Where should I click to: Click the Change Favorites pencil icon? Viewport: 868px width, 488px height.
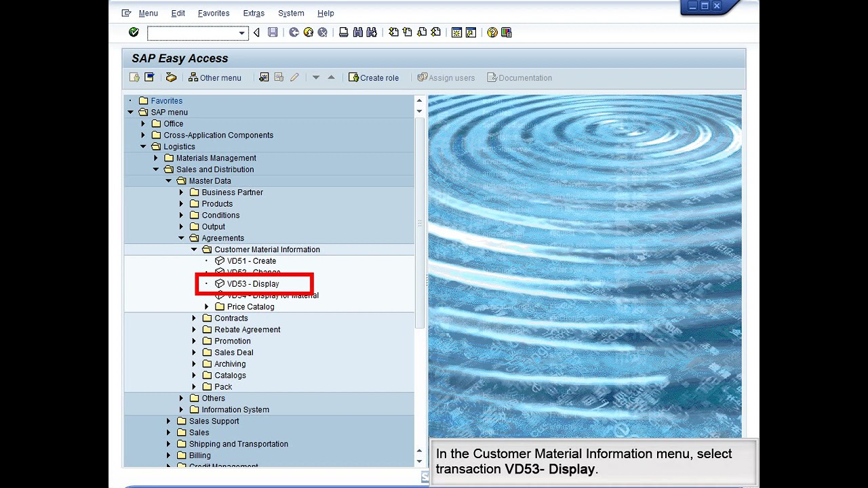coord(294,77)
